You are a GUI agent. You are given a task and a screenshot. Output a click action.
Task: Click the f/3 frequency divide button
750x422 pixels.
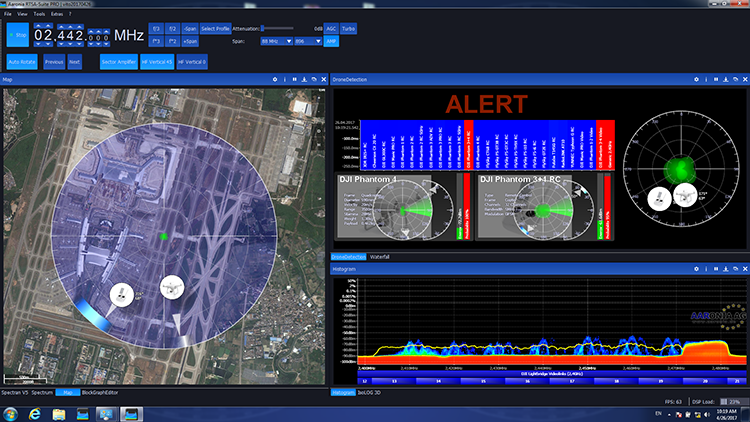click(x=156, y=29)
